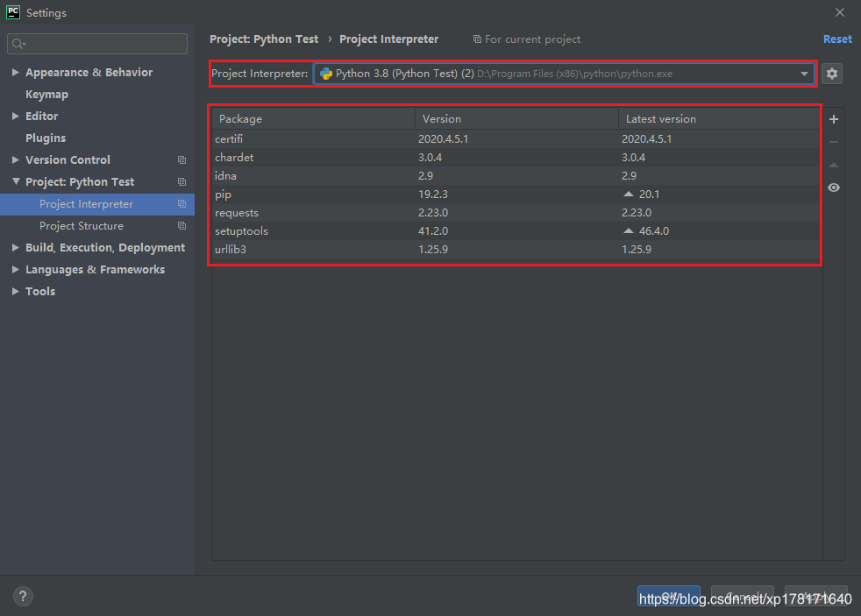This screenshot has width=861, height=616.
Task: Select the chardet package row
Action: click(516, 158)
